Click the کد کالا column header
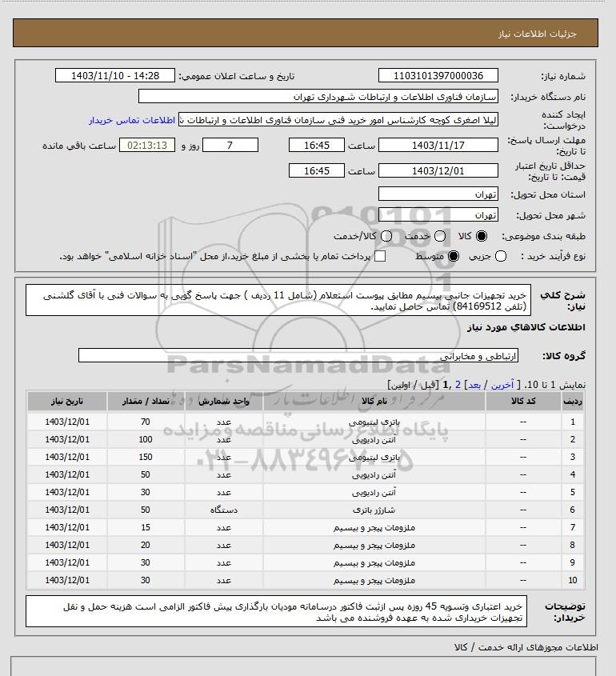 523,402
